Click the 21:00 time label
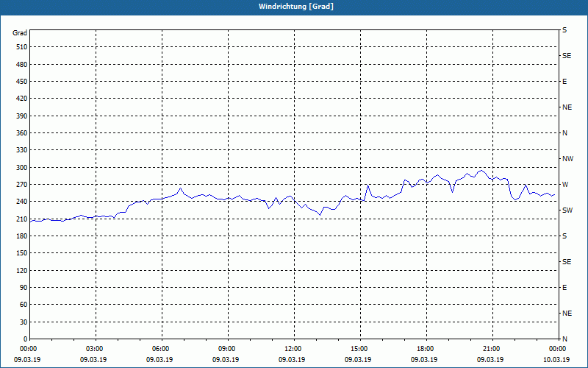 point(492,349)
